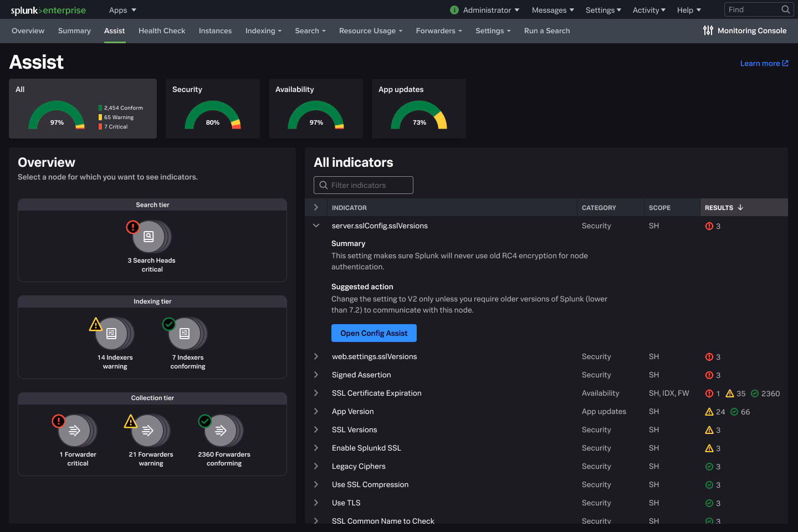Select the 14 Indexers warning node icon
The width and height of the screenshot is (798, 532).
pyautogui.click(x=111, y=334)
